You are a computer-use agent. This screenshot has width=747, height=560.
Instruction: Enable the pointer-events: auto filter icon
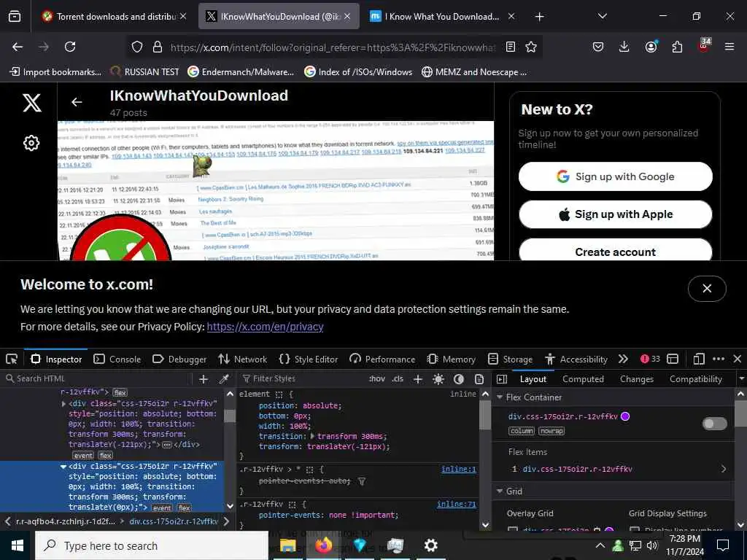click(362, 481)
